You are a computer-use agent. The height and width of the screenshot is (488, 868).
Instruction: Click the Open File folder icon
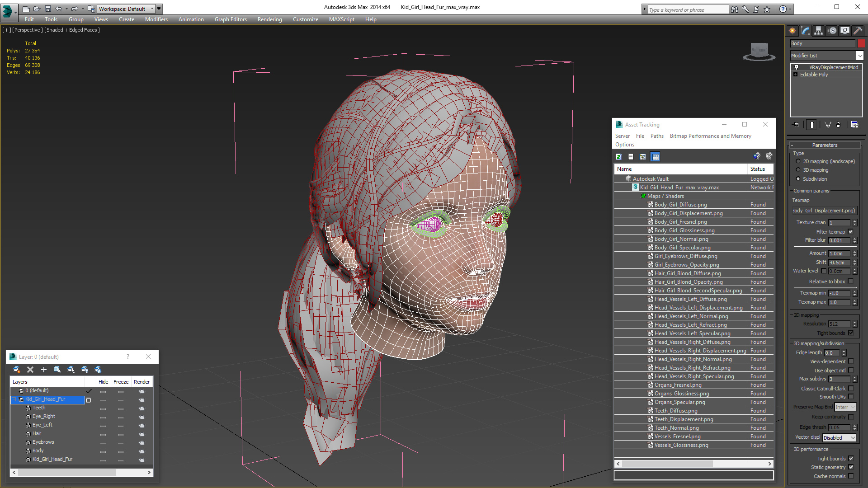point(37,9)
